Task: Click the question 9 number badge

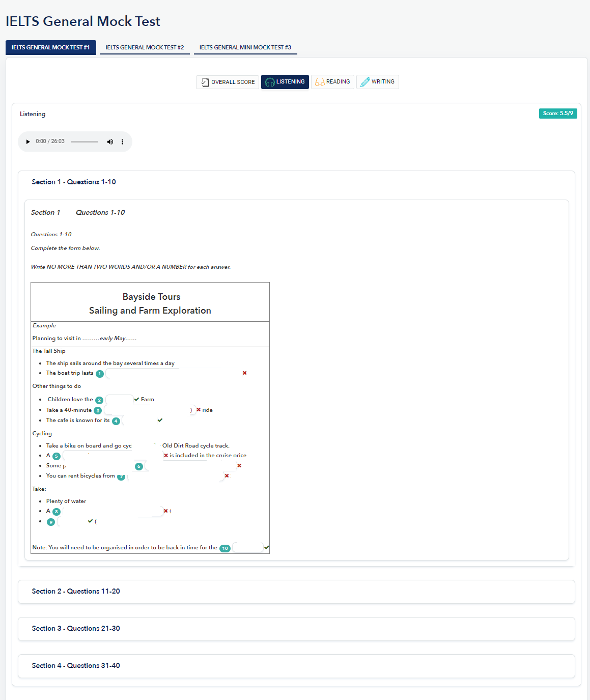Action: point(51,522)
